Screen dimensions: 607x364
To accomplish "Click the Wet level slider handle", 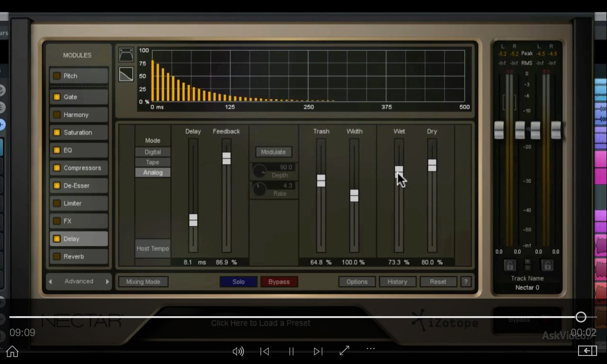I will pos(399,172).
